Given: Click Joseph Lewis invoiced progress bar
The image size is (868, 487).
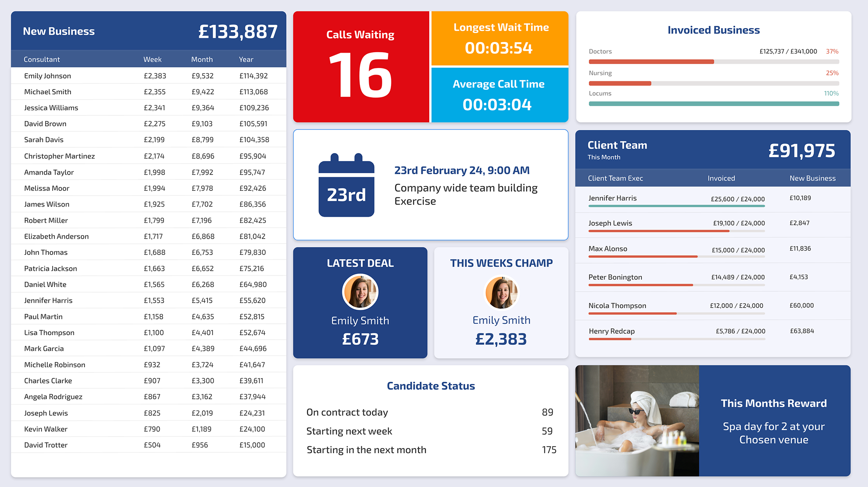Looking at the screenshot, I should [x=676, y=231].
